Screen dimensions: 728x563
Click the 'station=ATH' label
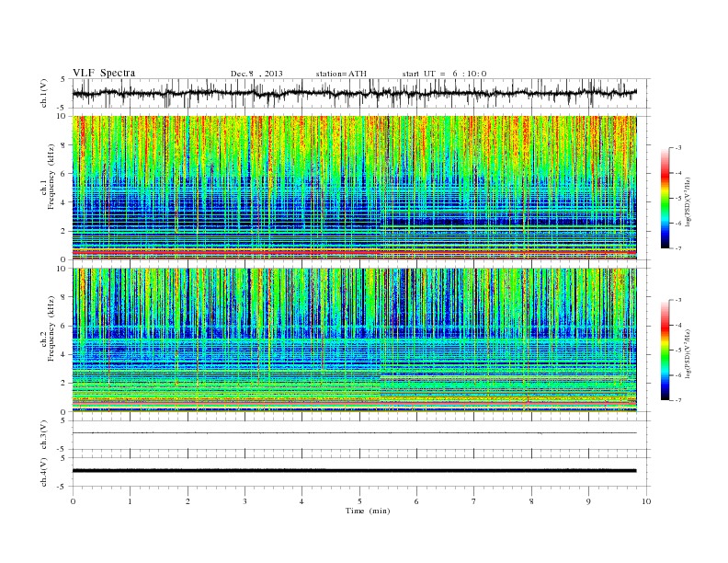click(341, 74)
